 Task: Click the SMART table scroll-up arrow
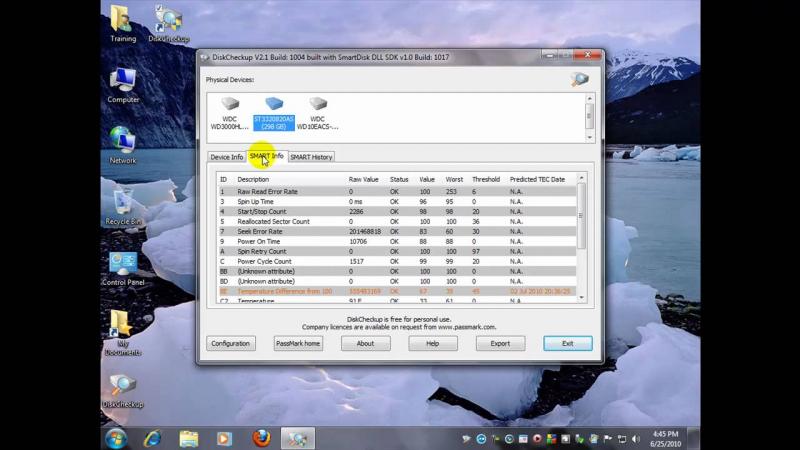point(581,178)
